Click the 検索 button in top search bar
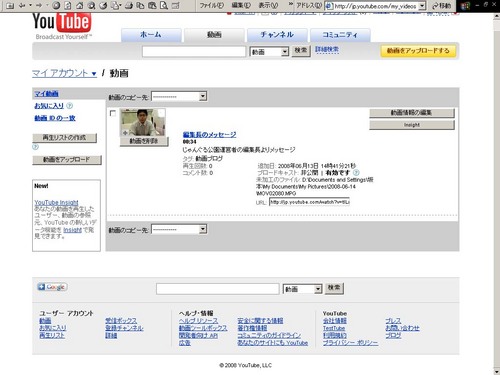The width and height of the screenshot is (500, 375). click(x=301, y=50)
